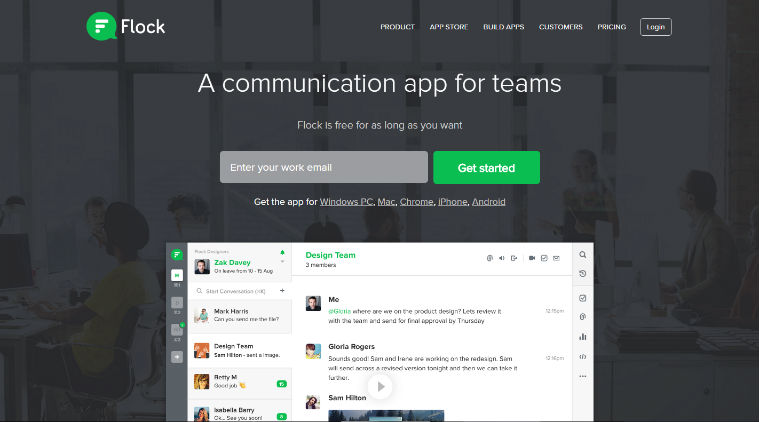Image resolution: width=759 pixels, height=422 pixels.
Task: Open the to-do checklist icon in right sidebar
Action: (583, 298)
